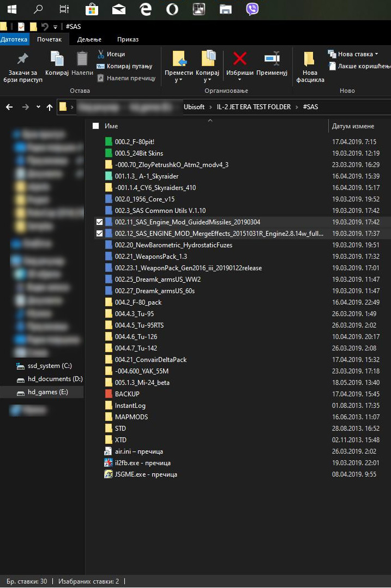Expand chevron after Ubisoft in path

click(210, 107)
